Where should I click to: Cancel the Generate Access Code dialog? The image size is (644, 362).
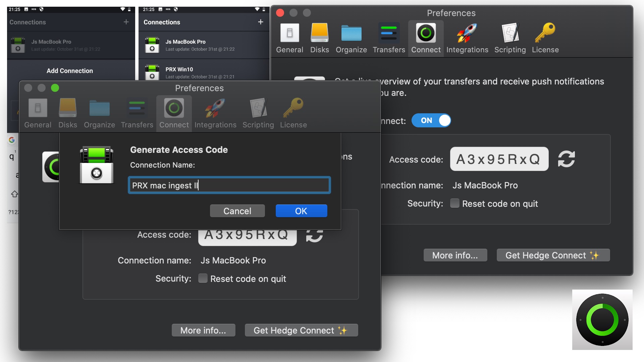point(237,211)
